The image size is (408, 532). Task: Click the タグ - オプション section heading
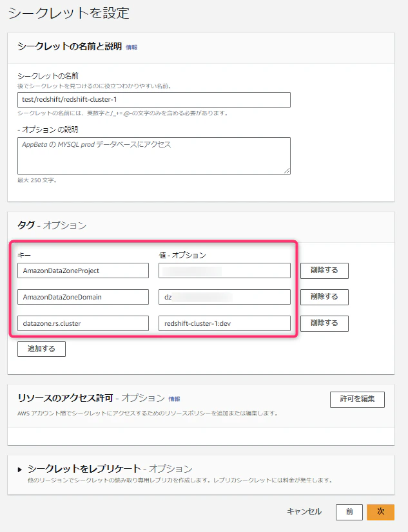52,225
